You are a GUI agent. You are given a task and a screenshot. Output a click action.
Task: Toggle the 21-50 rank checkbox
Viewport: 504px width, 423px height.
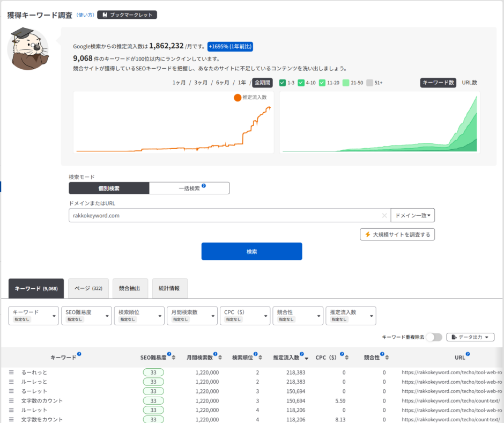coord(346,83)
